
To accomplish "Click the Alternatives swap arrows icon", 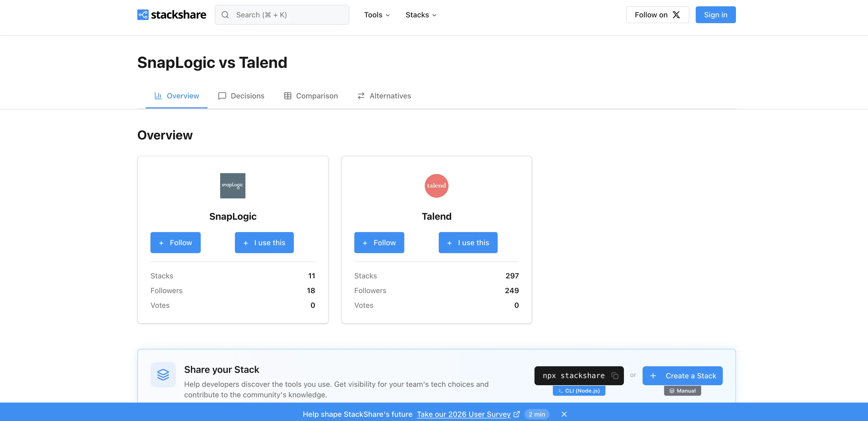I will pos(361,96).
